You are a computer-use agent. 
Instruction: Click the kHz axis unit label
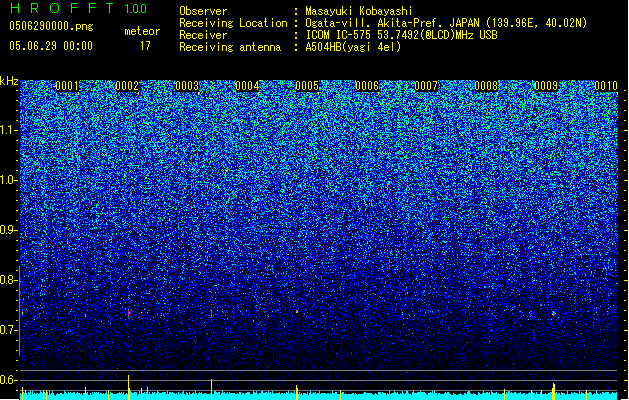click(9, 81)
